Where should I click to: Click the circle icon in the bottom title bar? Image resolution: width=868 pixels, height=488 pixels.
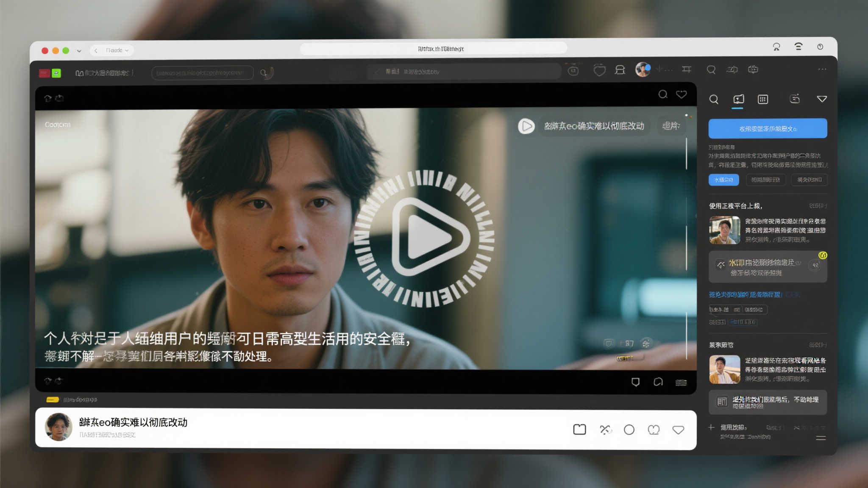(629, 430)
